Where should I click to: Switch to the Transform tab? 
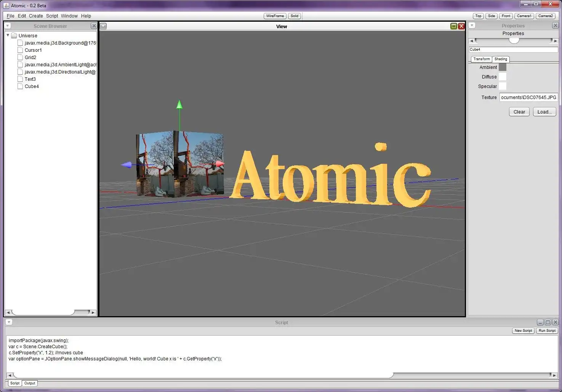(481, 59)
